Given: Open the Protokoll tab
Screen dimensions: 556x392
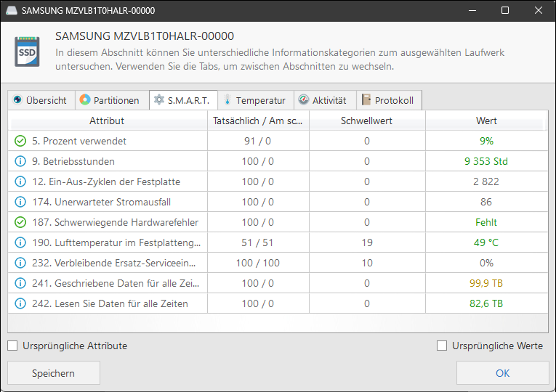Looking at the screenshot, I should click(x=388, y=100).
